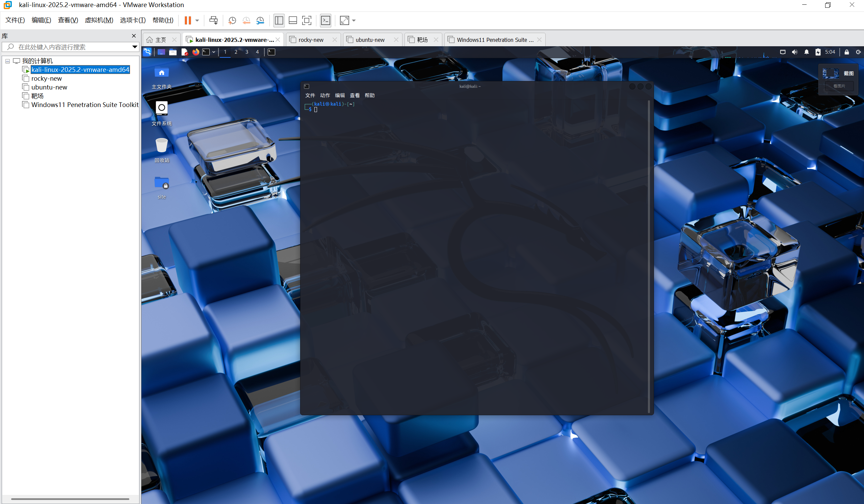Open the 选项卡(T) menu
Viewport: 864px width, 504px height.
[x=133, y=20]
